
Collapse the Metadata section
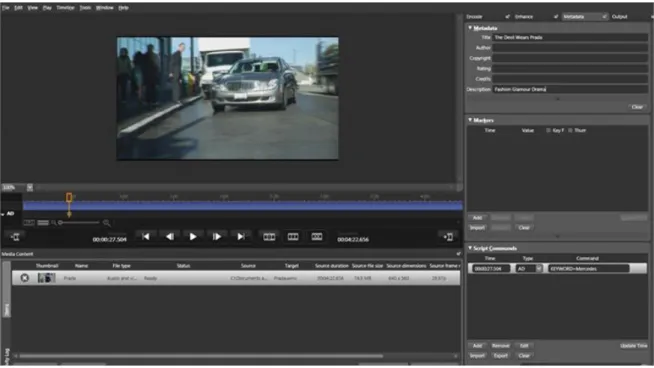(x=470, y=28)
